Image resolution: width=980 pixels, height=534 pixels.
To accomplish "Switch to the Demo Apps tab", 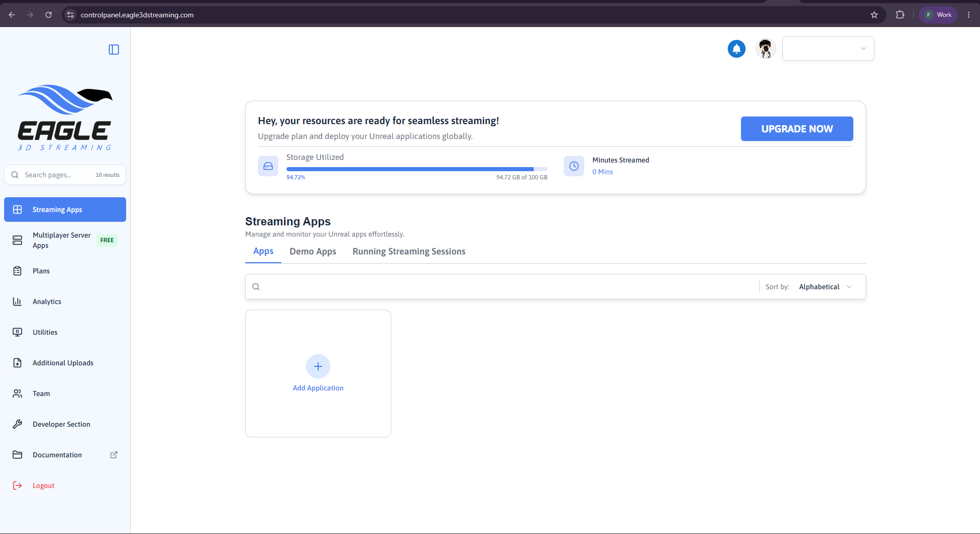I will tap(313, 251).
